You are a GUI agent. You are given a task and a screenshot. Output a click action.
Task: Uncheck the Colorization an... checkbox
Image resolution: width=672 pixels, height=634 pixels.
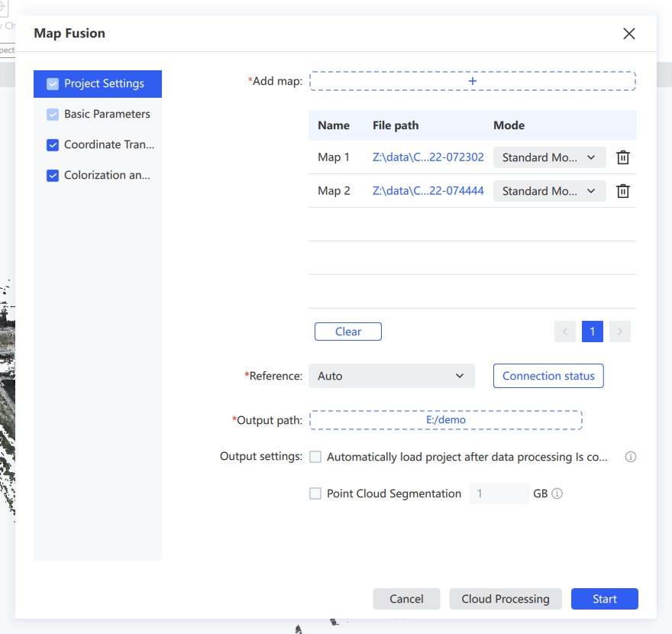(x=53, y=176)
